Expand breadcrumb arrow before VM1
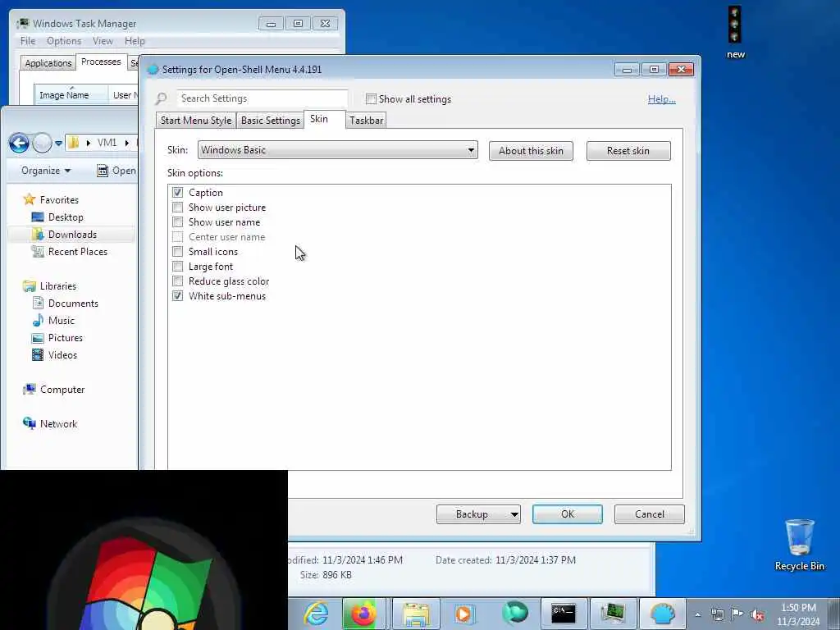Screen dimensions: 840x630 pyautogui.click(x=88, y=143)
